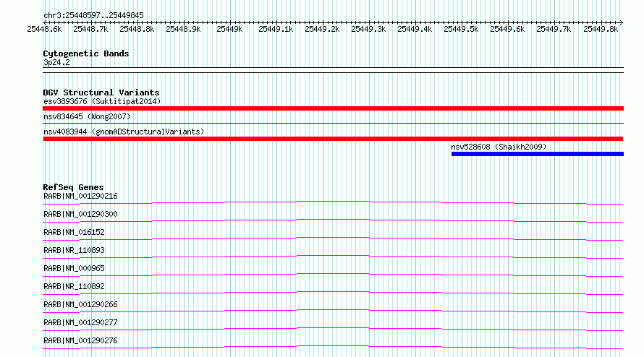Open transcript RARB|NM_001290216
This screenshot has height=357, width=644.
80,196
